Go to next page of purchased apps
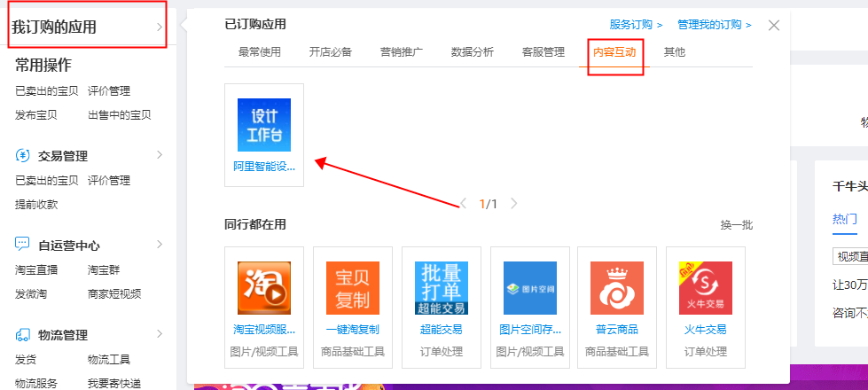868x390 pixels. click(514, 204)
